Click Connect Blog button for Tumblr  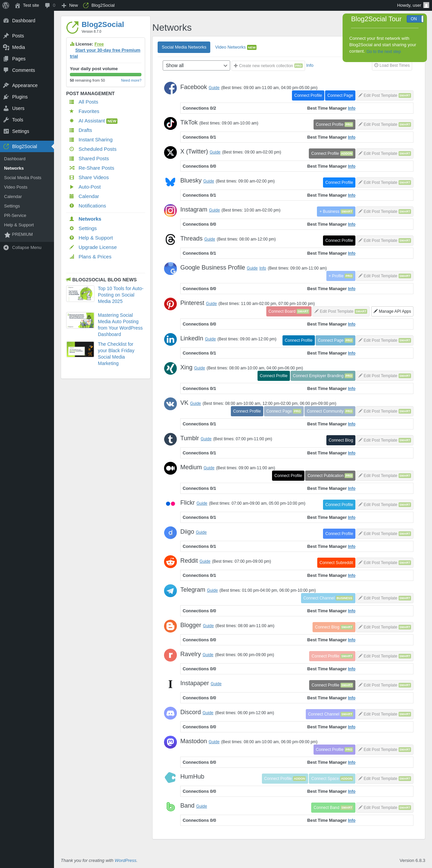coord(341,440)
